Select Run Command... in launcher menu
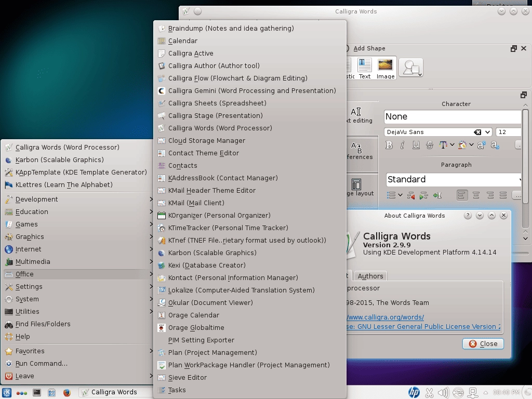532x399 pixels. (78, 364)
